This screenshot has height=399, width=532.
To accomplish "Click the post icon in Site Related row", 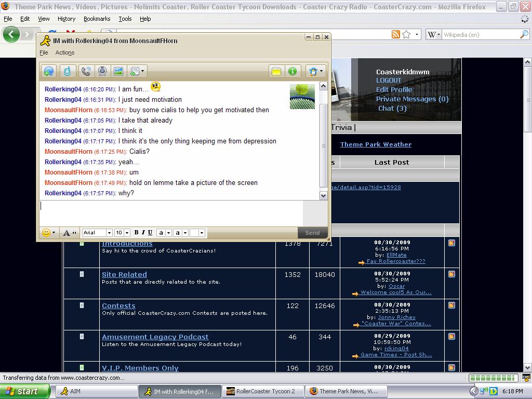I will [451, 274].
